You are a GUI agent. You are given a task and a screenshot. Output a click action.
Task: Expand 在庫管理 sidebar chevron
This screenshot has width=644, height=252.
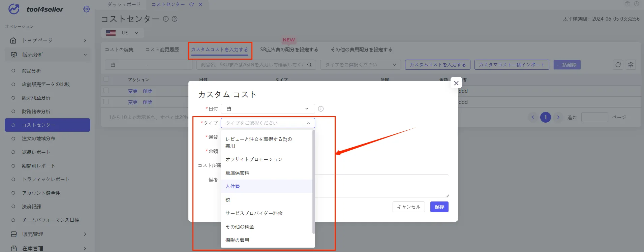click(x=85, y=248)
